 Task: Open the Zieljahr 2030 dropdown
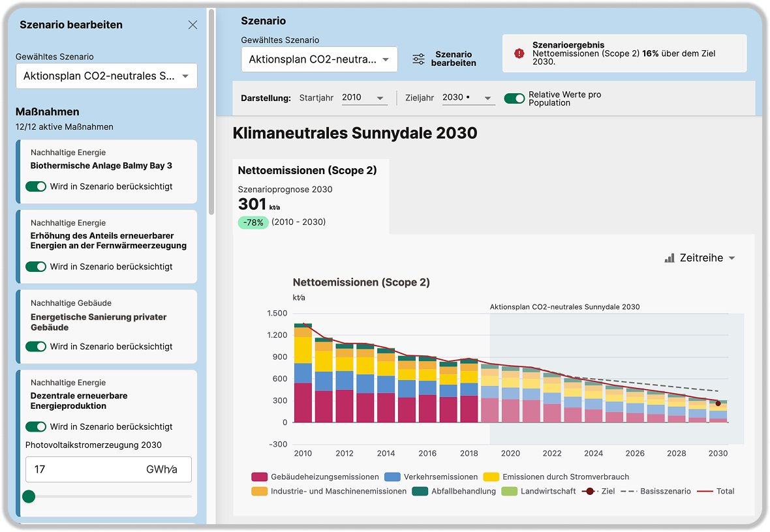(x=467, y=98)
